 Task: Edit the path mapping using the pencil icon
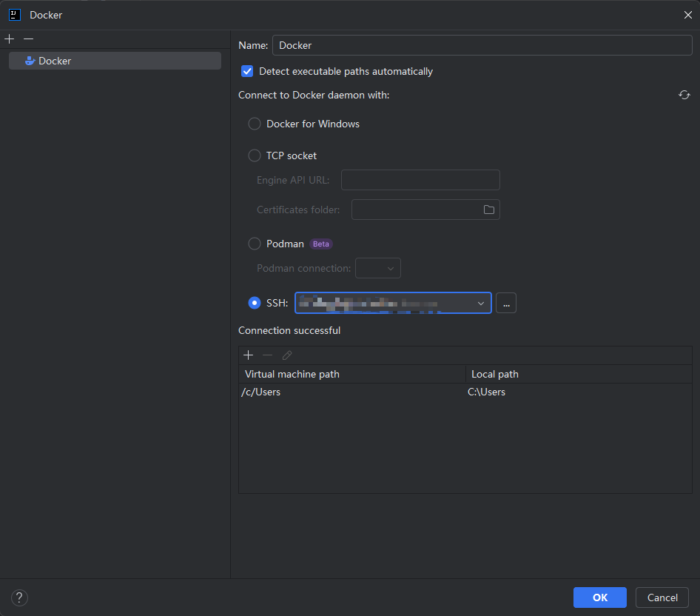(287, 355)
